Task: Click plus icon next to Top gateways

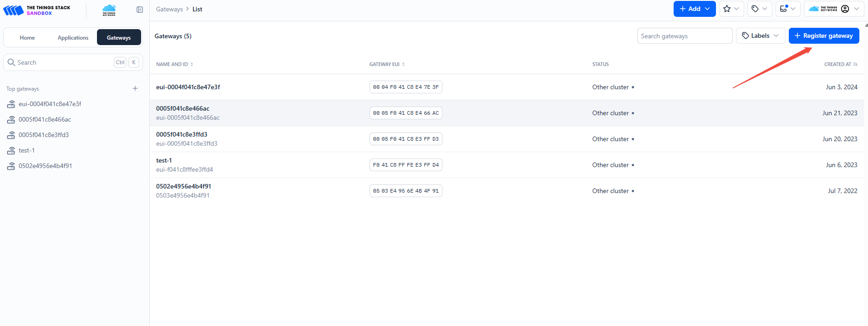Action: coord(135,89)
